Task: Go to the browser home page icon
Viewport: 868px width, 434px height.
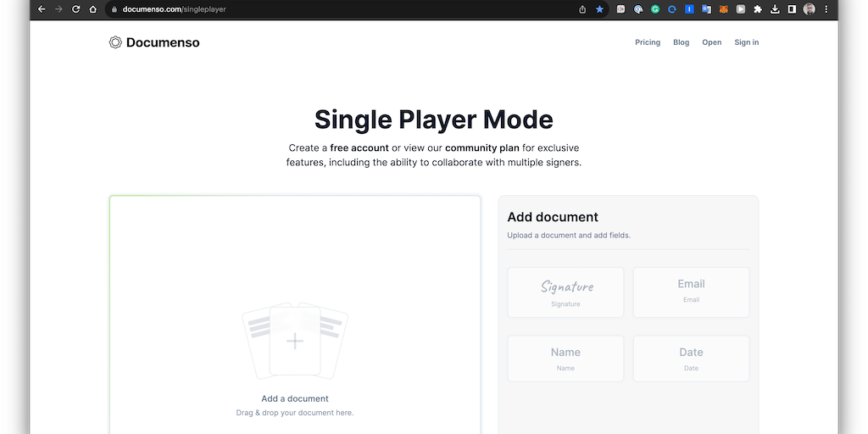Action: click(93, 9)
